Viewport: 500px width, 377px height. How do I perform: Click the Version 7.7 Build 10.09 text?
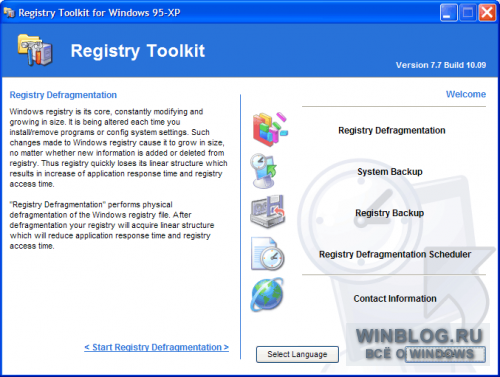441,65
